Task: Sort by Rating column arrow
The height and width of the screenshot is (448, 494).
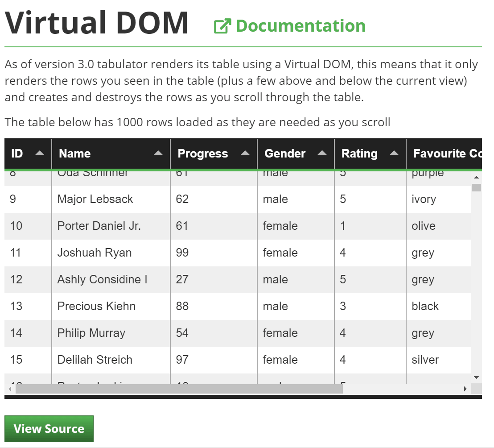Action: tap(394, 153)
